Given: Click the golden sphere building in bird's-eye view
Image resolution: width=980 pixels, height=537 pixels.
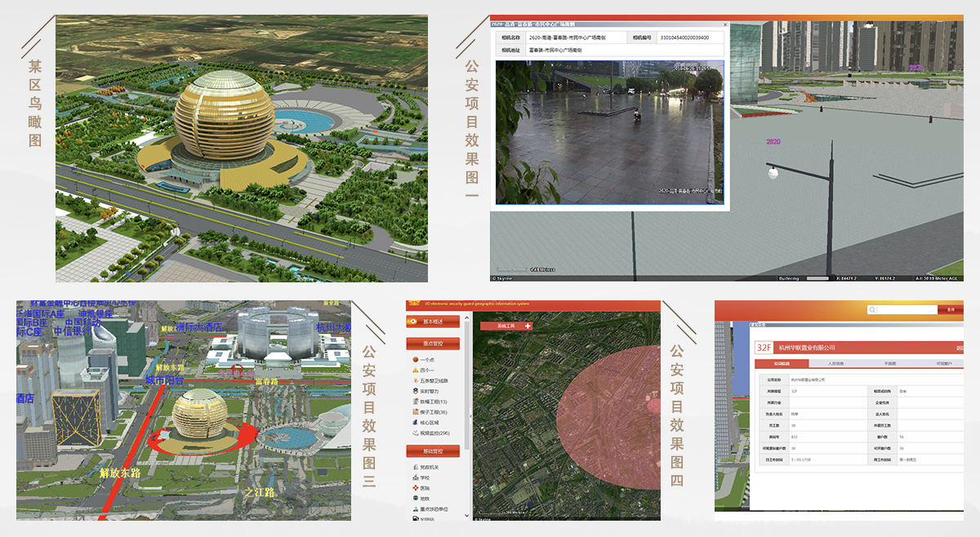Looking at the screenshot, I should point(223,113).
